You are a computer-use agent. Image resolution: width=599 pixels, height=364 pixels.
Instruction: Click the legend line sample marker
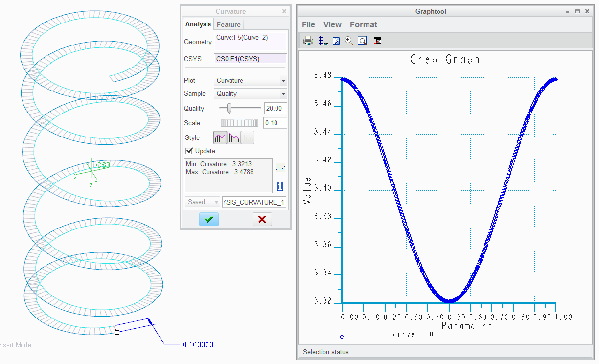click(x=342, y=337)
